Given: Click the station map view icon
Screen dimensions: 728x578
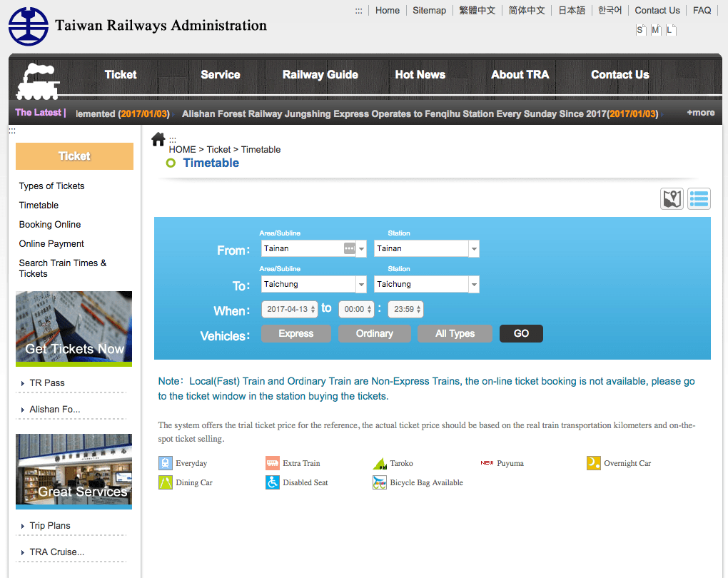Looking at the screenshot, I should pyautogui.click(x=672, y=198).
